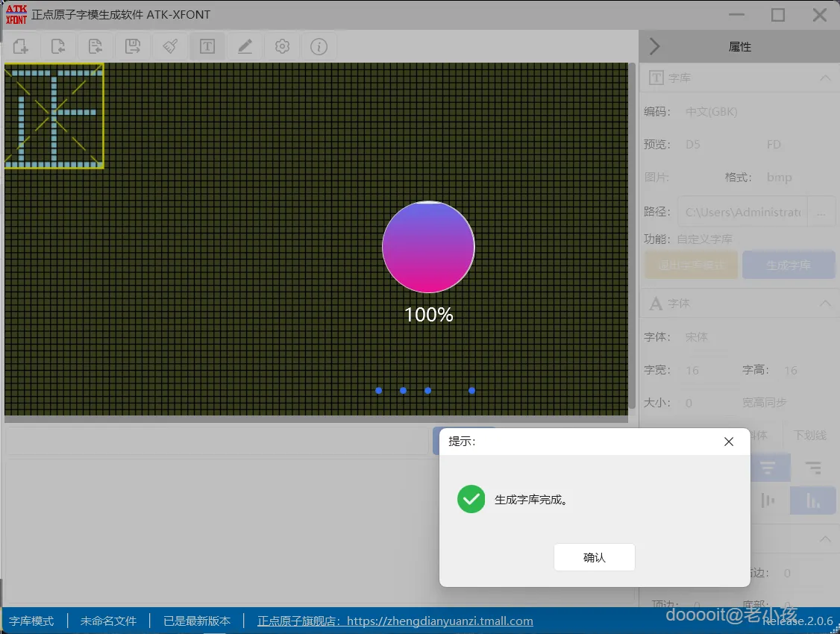
Task: Open the 功能 自定义字库 dropdown
Action: [x=704, y=239]
